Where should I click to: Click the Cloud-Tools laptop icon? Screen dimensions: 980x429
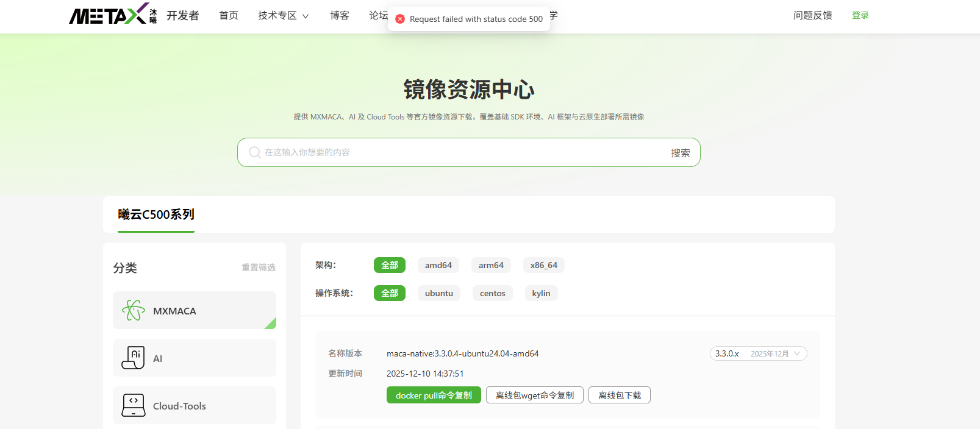click(134, 405)
